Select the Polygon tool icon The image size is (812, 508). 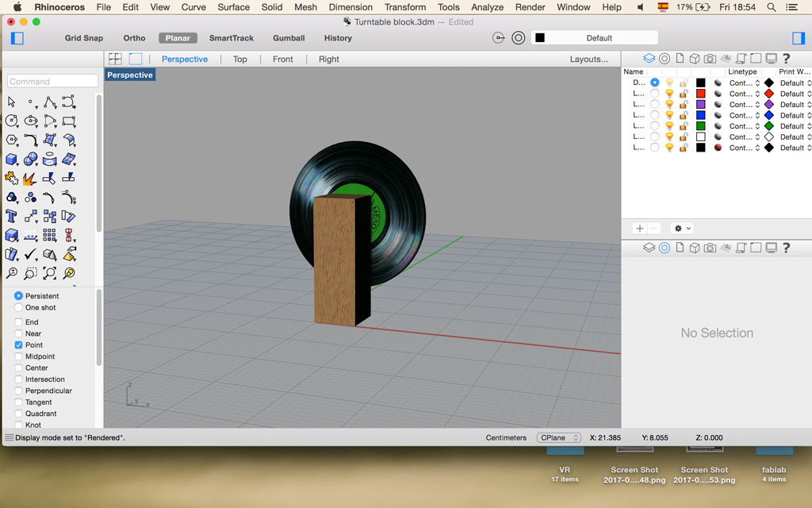point(11,140)
